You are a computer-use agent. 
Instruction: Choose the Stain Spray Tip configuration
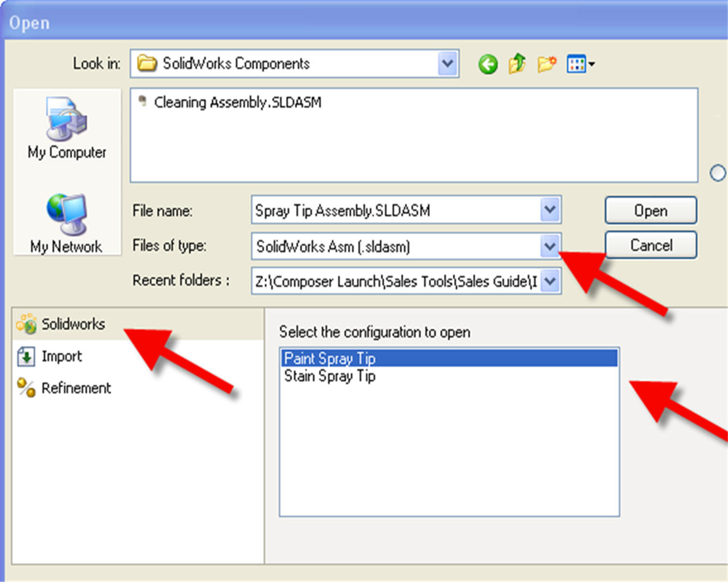coord(330,376)
